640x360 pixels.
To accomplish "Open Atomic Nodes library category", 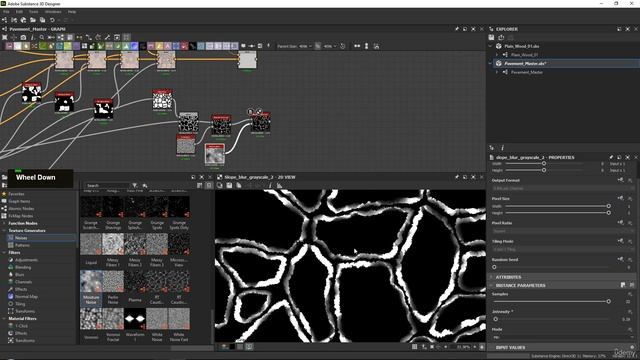I will [x=21, y=209].
